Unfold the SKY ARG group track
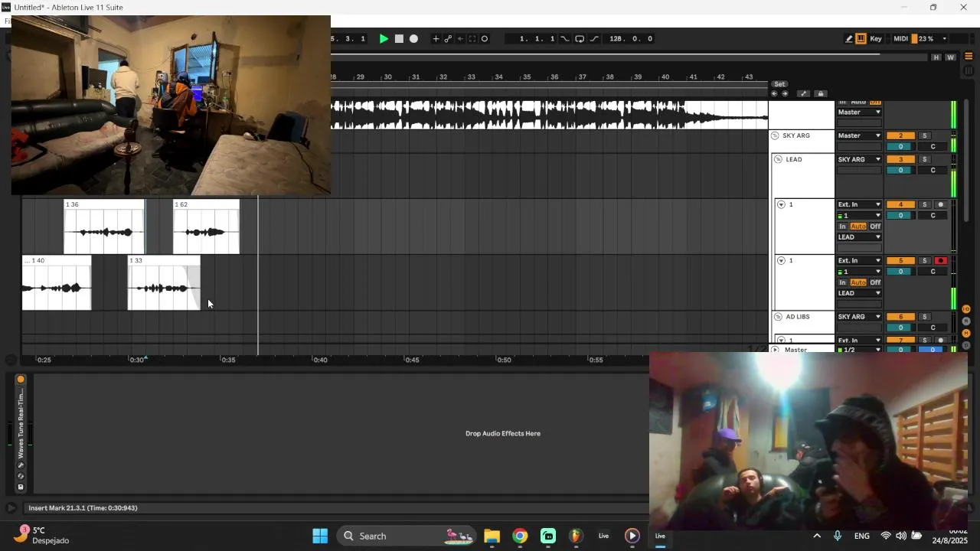Viewport: 980px width, 551px height. coord(775,136)
